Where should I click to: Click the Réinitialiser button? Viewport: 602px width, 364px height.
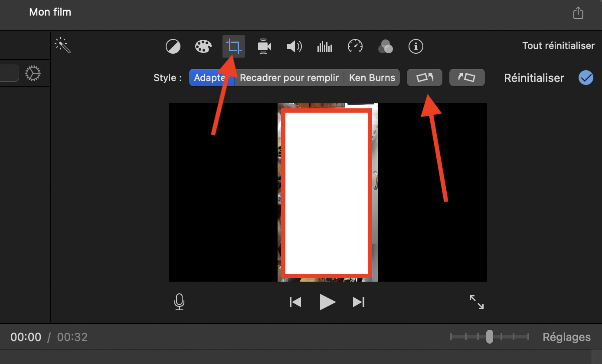534,78
